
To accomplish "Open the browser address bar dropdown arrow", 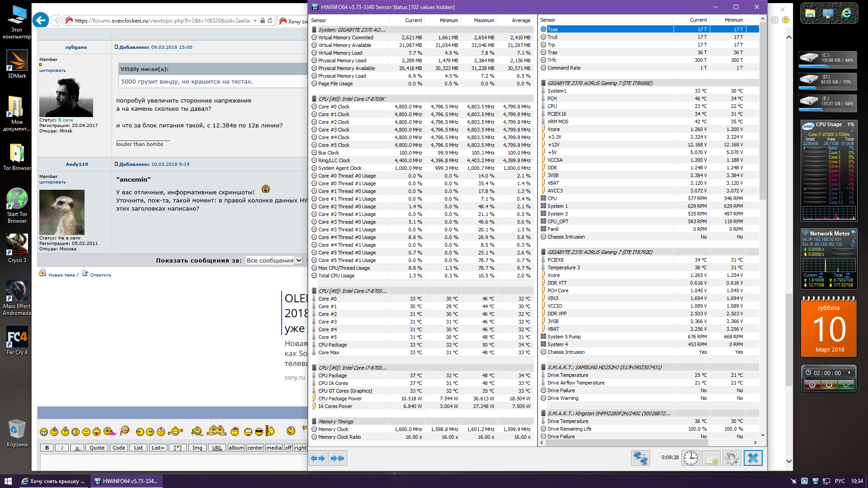I will pos(255,20).
